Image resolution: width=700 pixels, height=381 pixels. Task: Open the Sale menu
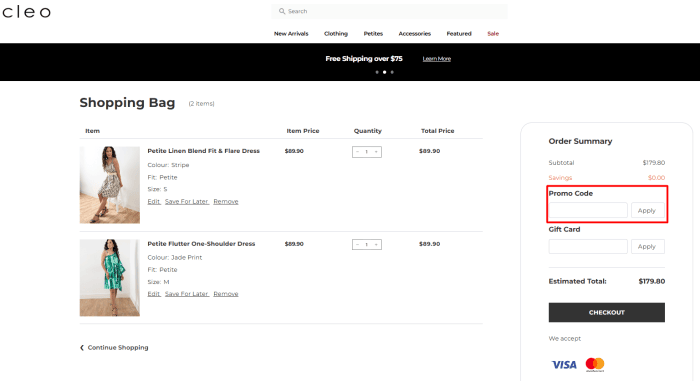tap(493, 33)
